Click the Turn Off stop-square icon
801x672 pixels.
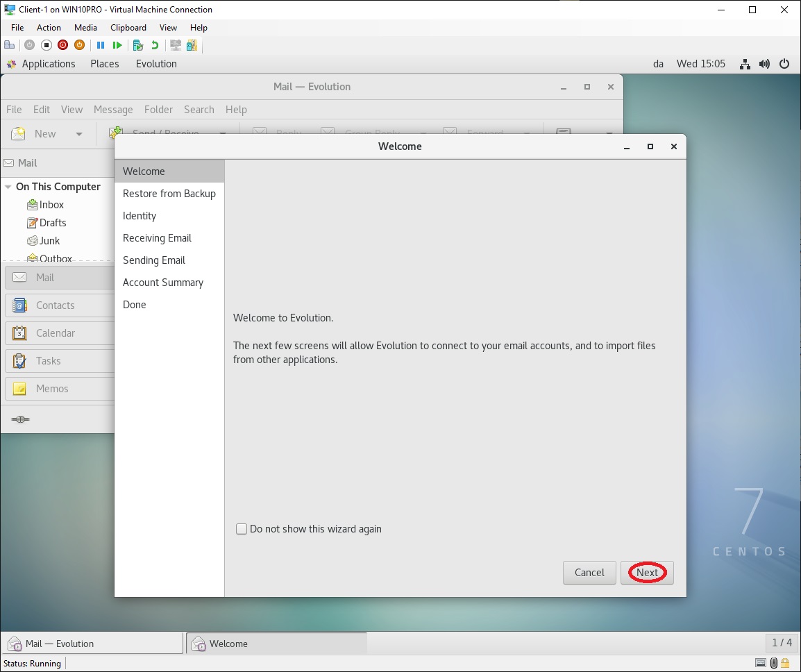pyautogui.click(x=47, y=45)
